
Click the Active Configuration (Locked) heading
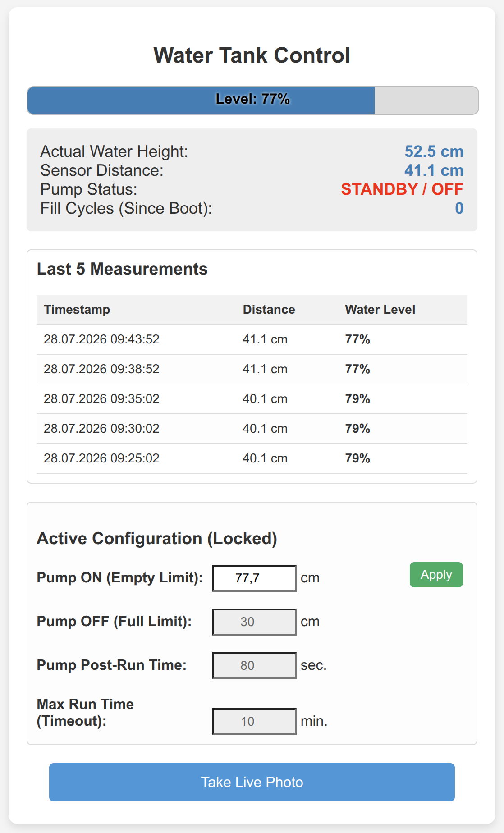(157, 539)
